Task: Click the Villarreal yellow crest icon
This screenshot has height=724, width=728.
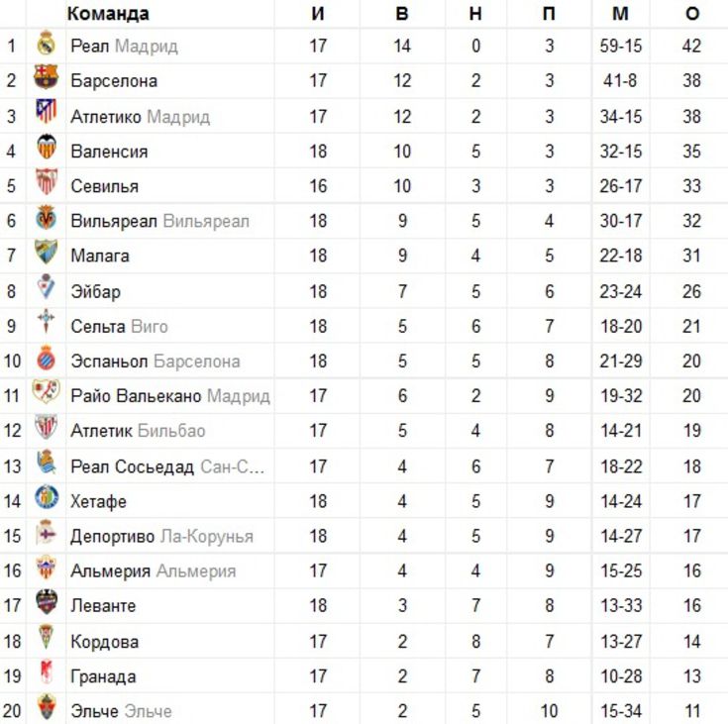Action: point(46,217)
